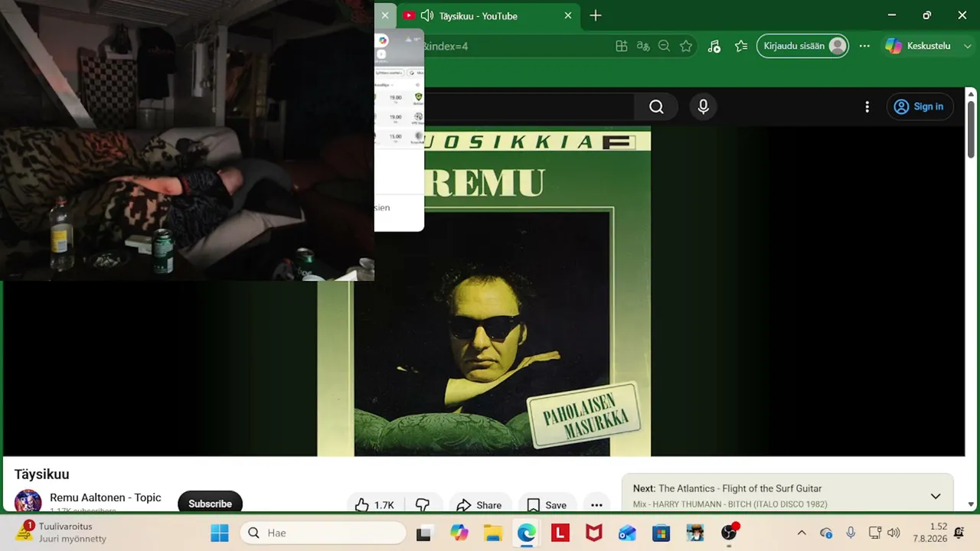The width and height of the screenshot is (980, 551).
Task: Save the video to a playlist
Action: click(547, 505)
